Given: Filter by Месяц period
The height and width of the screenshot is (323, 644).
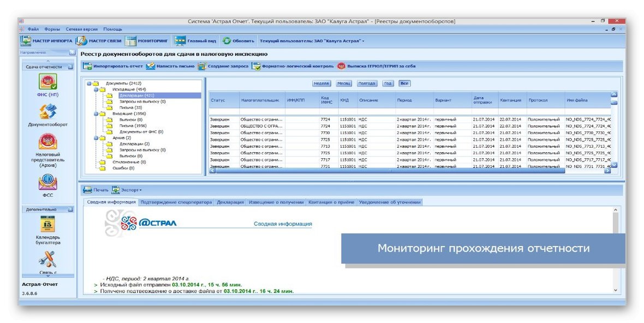Looking at the screenshot, I should 344,83.
